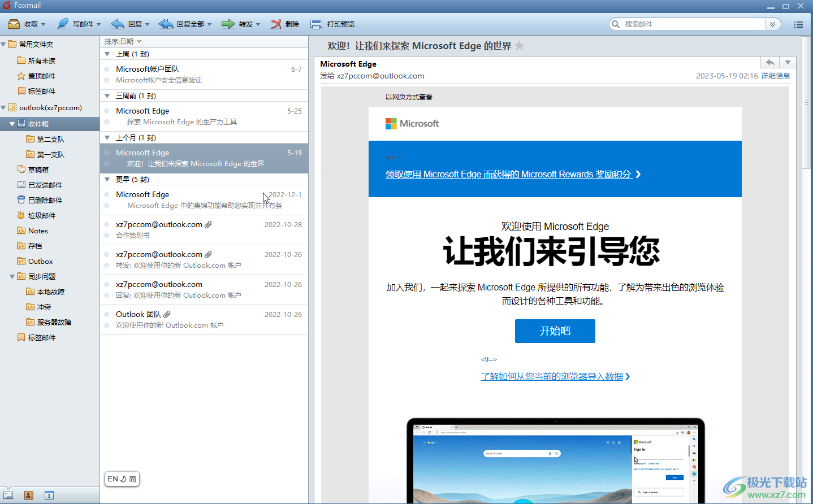
Task: Click the Delete (删除) toolbar icon
Action: (x=276, y=24)
